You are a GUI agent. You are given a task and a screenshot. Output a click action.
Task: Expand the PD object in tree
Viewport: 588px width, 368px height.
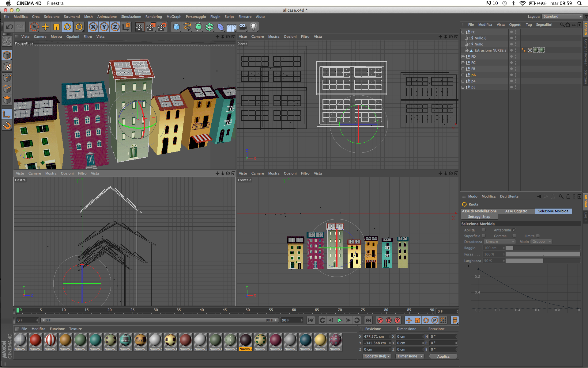click(463, 56)
